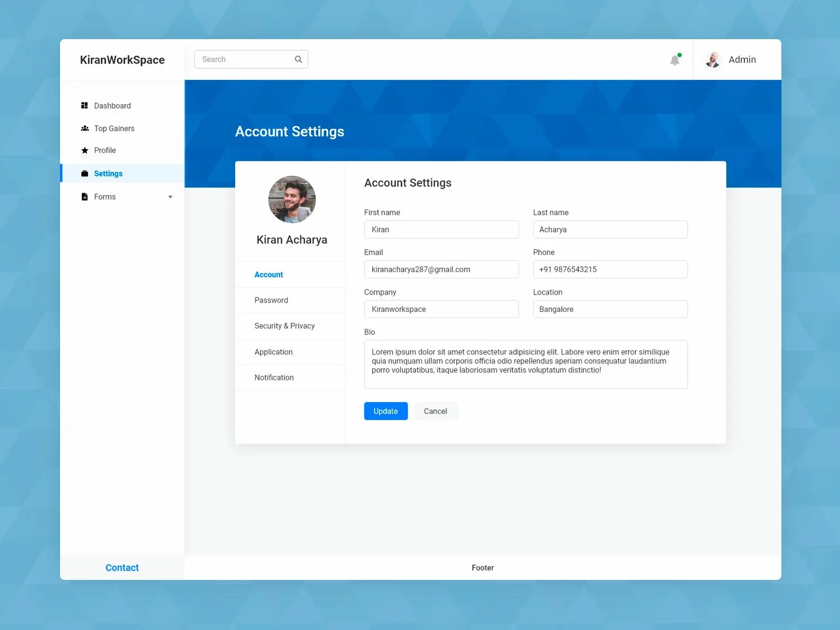Click the Profile star icon

(85, 150)
